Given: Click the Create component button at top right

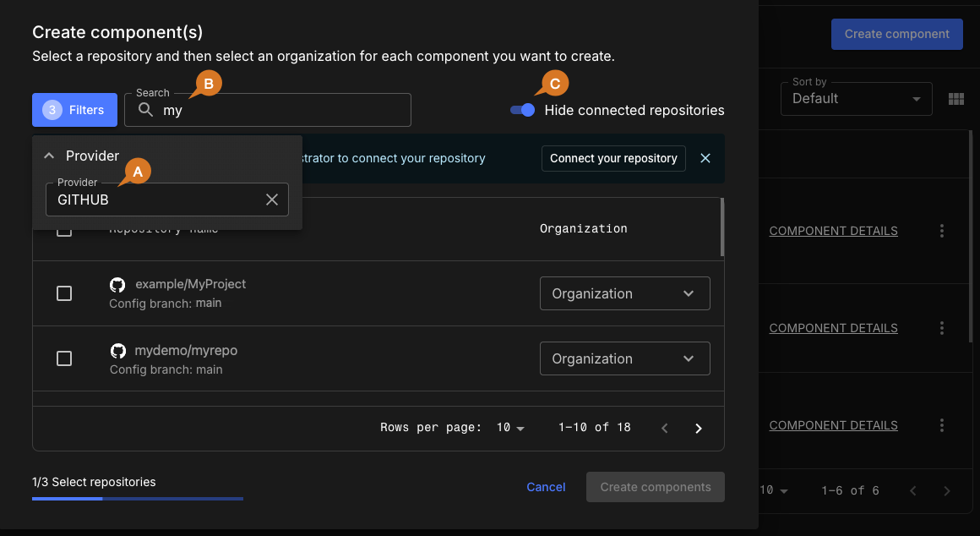Looking at the screenshot, I should tap(896, 34).
